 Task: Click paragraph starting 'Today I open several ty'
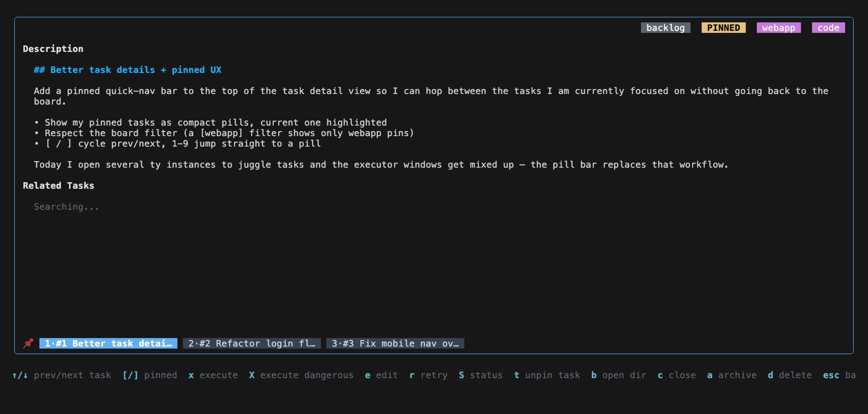(381, 165)
